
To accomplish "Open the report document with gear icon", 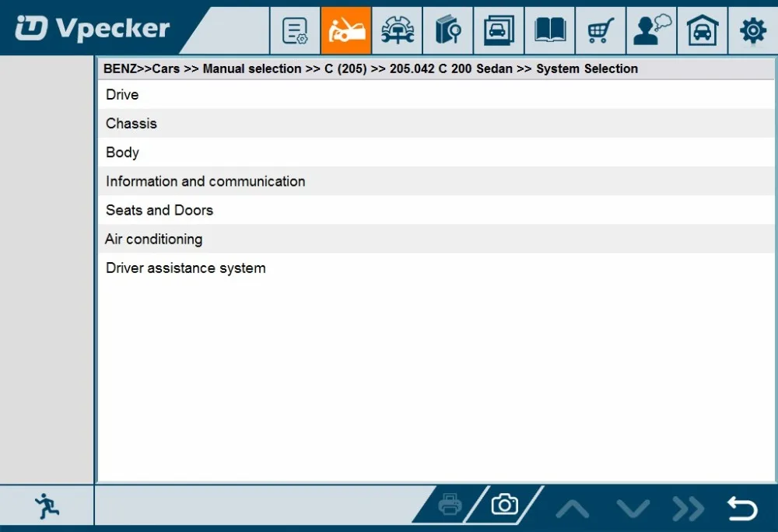I will (295, 31).
